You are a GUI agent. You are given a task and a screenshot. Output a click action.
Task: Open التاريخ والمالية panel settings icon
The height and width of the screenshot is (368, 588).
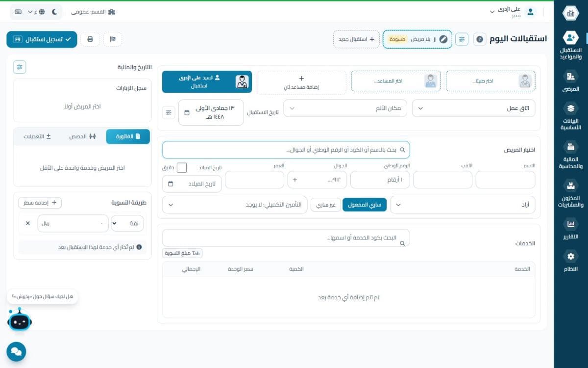tap(20, 67)
